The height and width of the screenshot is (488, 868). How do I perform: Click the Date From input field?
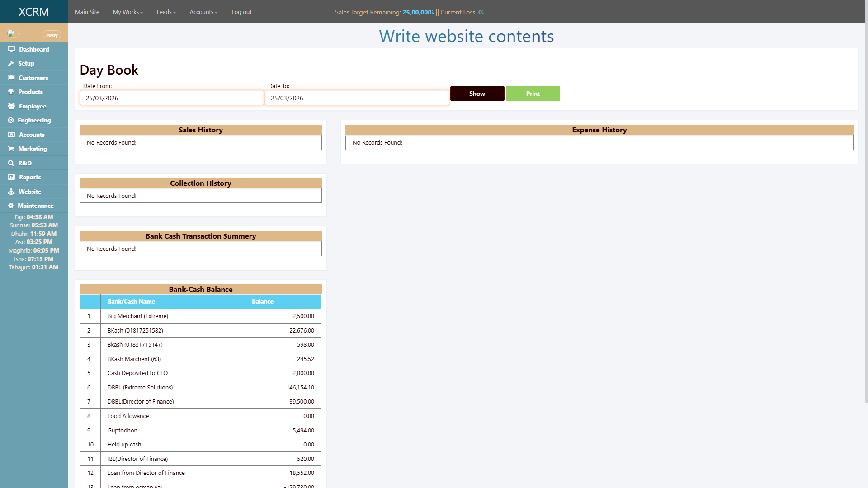click(x=172, y=98)
